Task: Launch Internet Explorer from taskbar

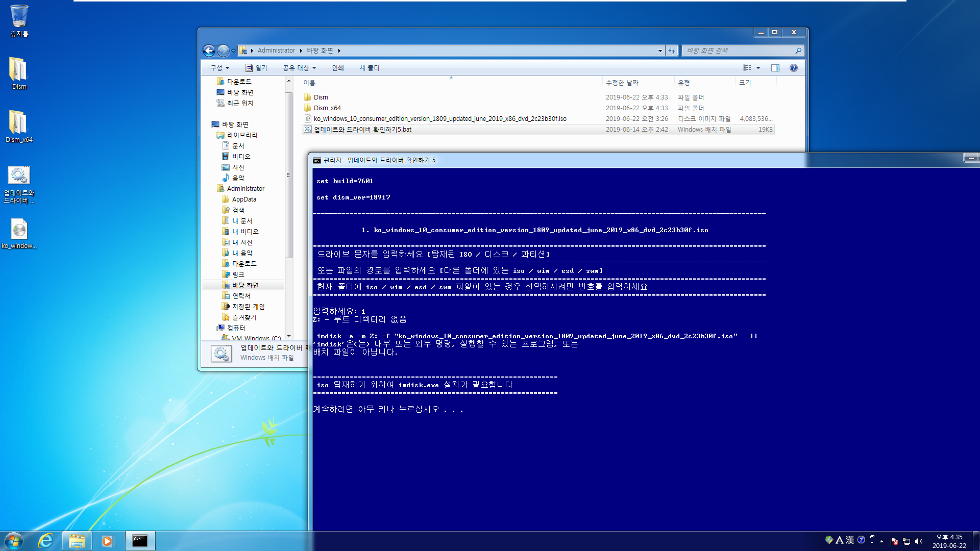Action: click(x=45, y=541)
